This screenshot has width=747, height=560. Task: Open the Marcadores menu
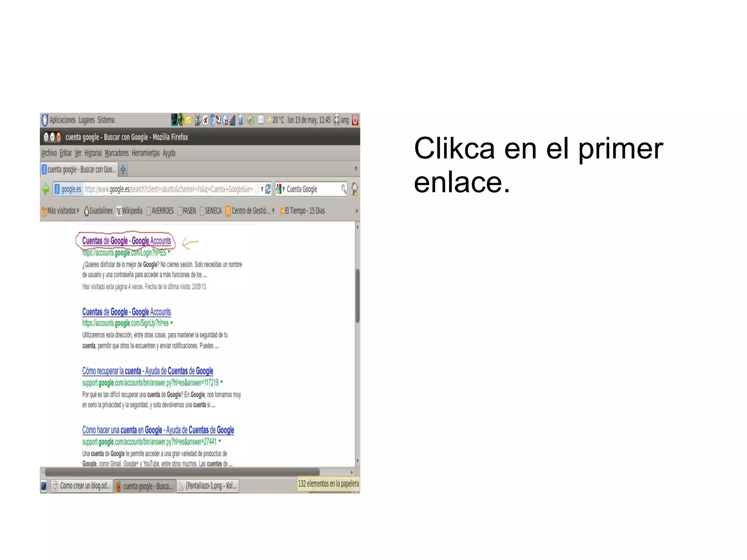click(x=117, y=153)
